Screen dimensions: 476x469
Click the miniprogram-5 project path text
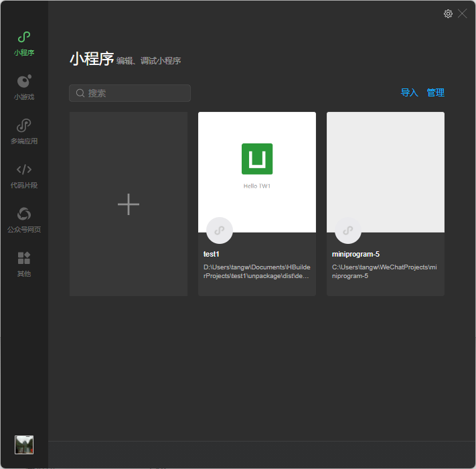pyautogui.click(x=384, y=271)
